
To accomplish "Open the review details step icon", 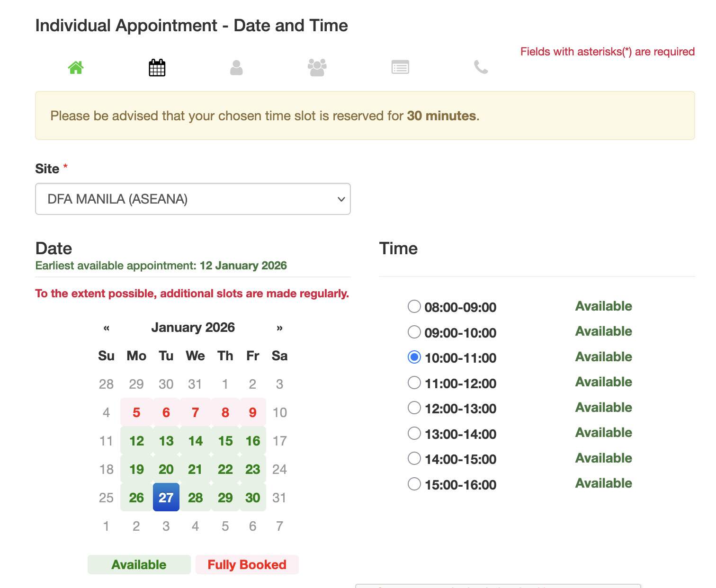I will (x=399, y=67).
